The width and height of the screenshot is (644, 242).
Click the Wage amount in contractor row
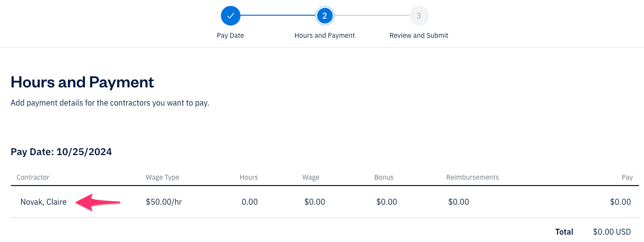coord(315,202)
